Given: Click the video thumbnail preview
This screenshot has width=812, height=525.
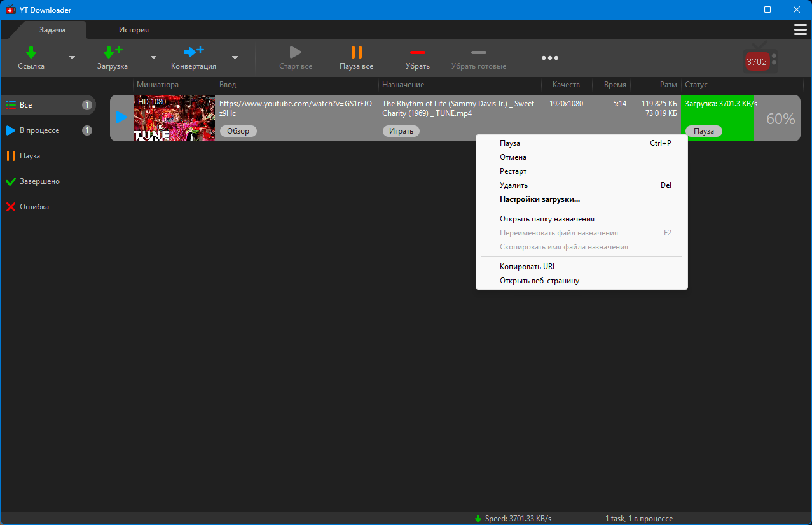Looking at the screenshot, I should click(174, 118).
